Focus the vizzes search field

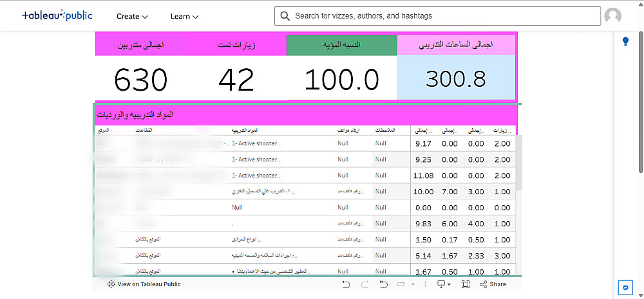click(x=437, y=16)
